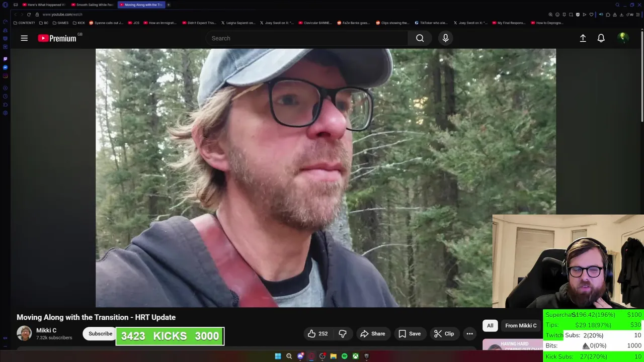Select the All filter chip

[490, 326]
